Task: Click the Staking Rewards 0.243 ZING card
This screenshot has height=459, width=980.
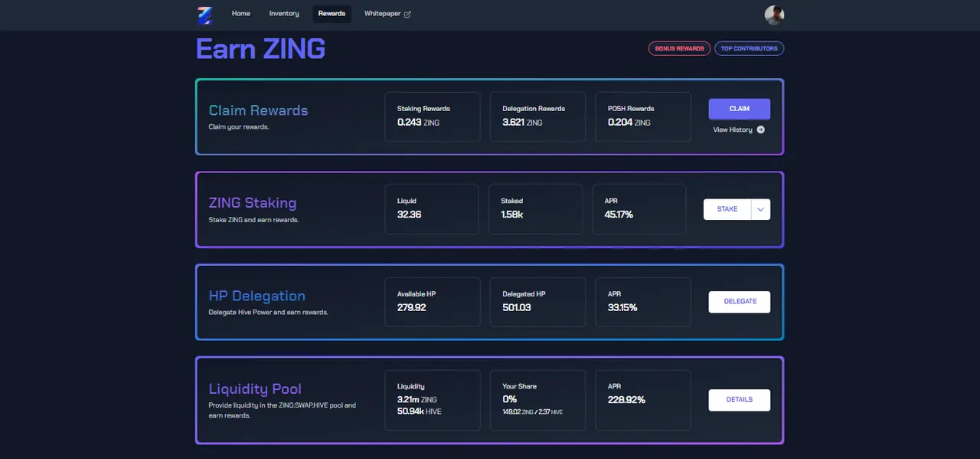Action: pos(433,116)
